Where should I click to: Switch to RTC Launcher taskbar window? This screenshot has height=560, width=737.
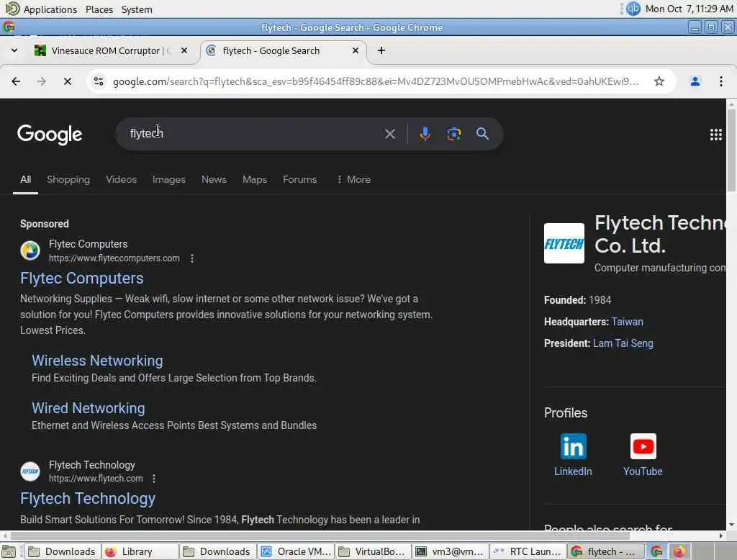(528, 551)
